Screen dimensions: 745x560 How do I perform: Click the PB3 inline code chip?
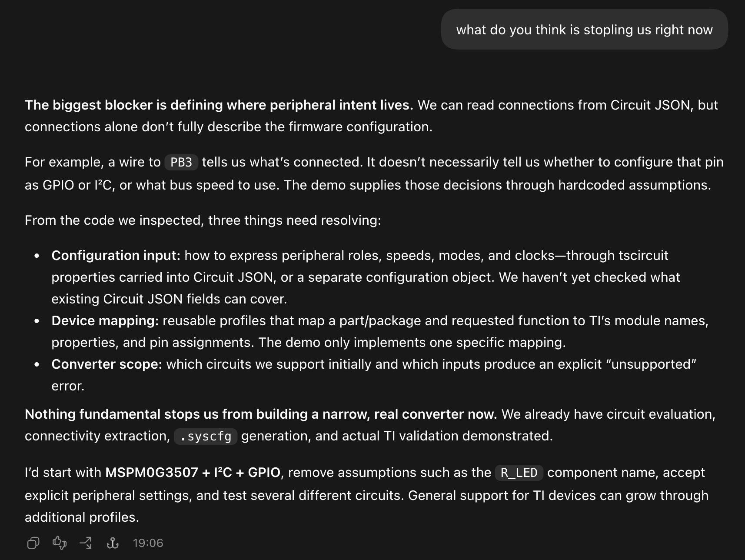coord(181,162)
